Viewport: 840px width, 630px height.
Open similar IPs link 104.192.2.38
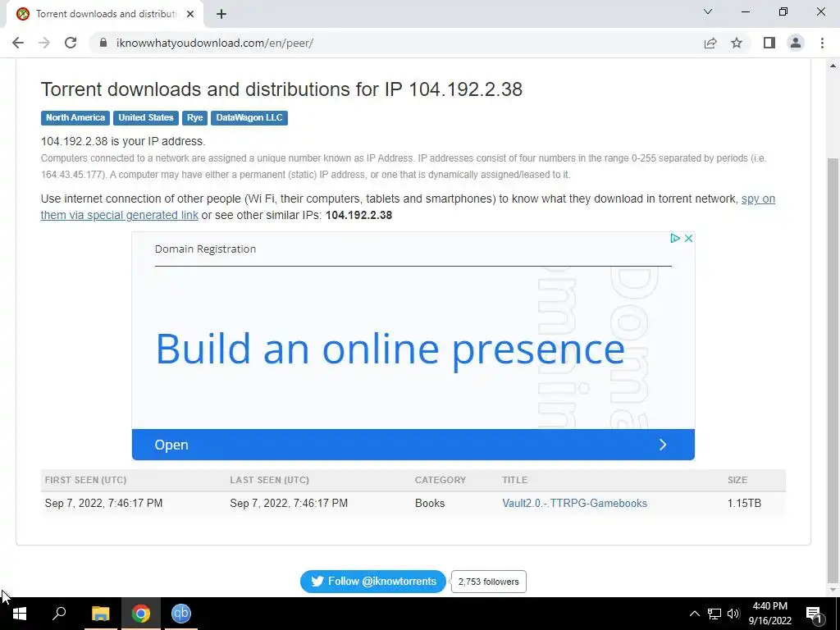pos(359,215)
